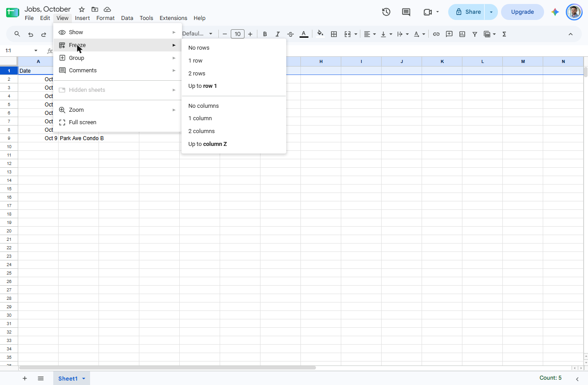Open the horizontal align dropdown
588x385 pixels.
(370, 34)
